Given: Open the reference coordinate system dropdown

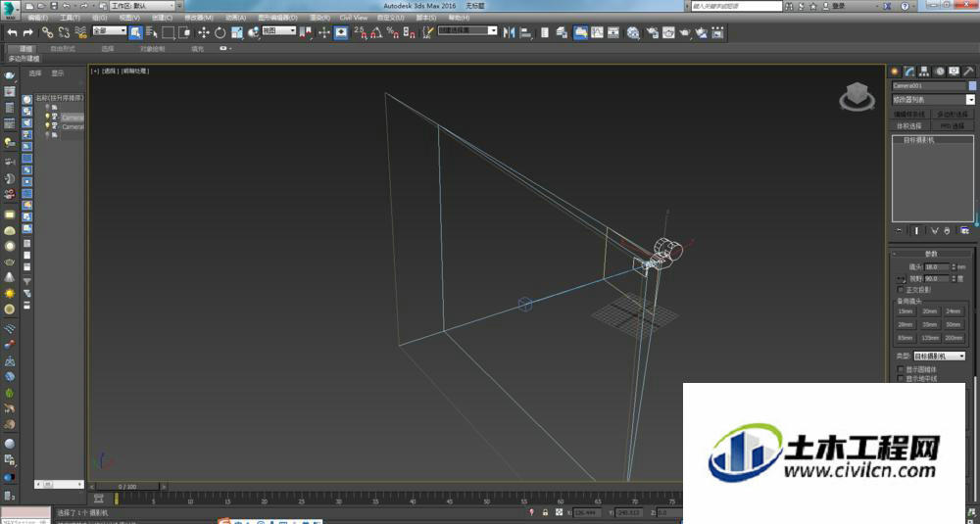Looking at the screenshot, I should click(x=278, y=30).
